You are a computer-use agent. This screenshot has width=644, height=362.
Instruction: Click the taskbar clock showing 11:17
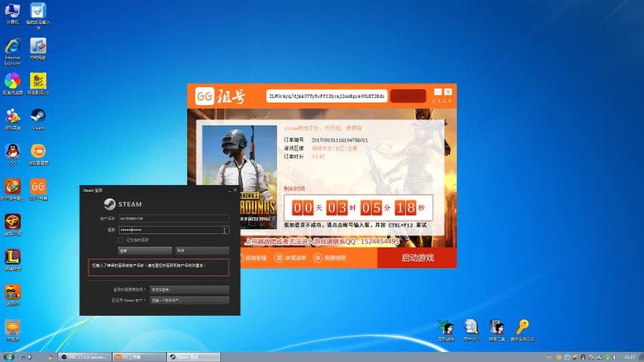(630, 357)
